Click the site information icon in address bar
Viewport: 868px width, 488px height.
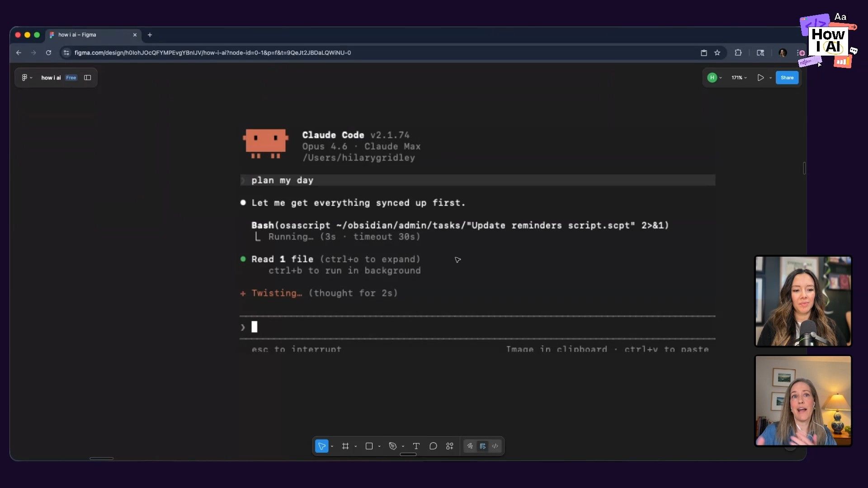click(66, 53)
